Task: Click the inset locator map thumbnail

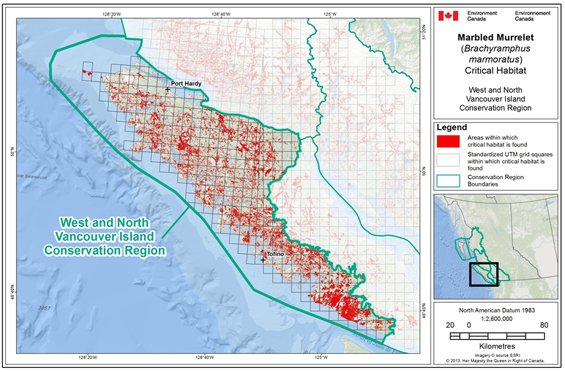Action: click(495, 247)
